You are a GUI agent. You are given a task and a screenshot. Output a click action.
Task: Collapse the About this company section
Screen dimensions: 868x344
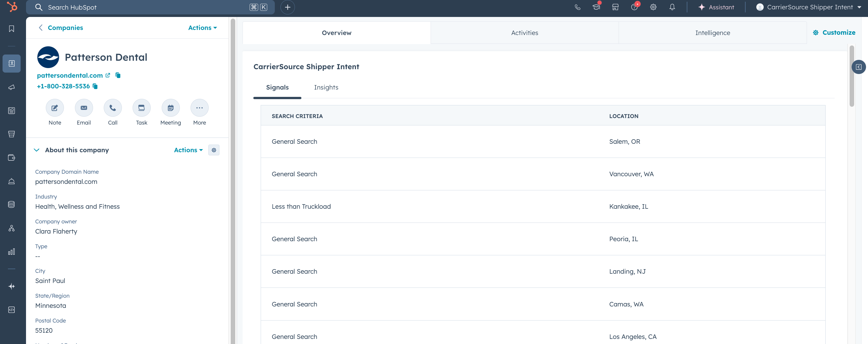point(37,150)
